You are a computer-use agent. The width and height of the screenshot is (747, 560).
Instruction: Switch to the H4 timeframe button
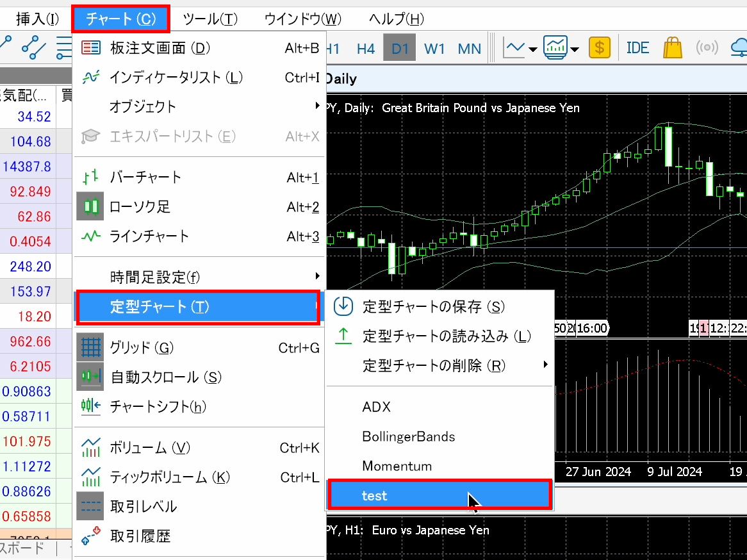click(x=366, y=49)
